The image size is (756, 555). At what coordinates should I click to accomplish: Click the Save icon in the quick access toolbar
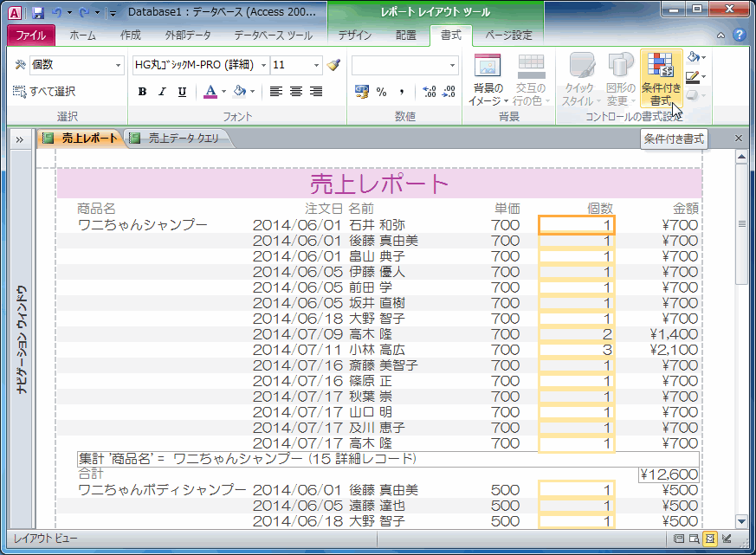tap(37, 13)
